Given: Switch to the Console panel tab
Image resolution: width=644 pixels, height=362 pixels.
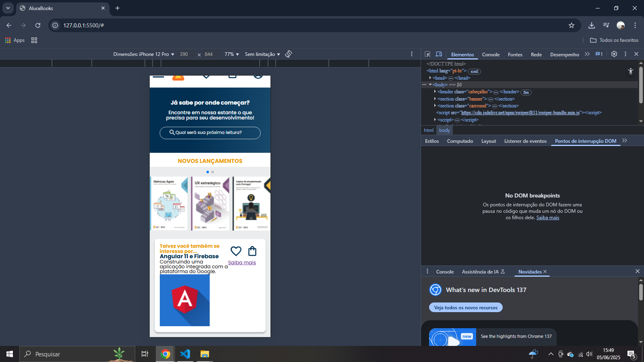Looking at the screenshot, I should tap(491, 55).
